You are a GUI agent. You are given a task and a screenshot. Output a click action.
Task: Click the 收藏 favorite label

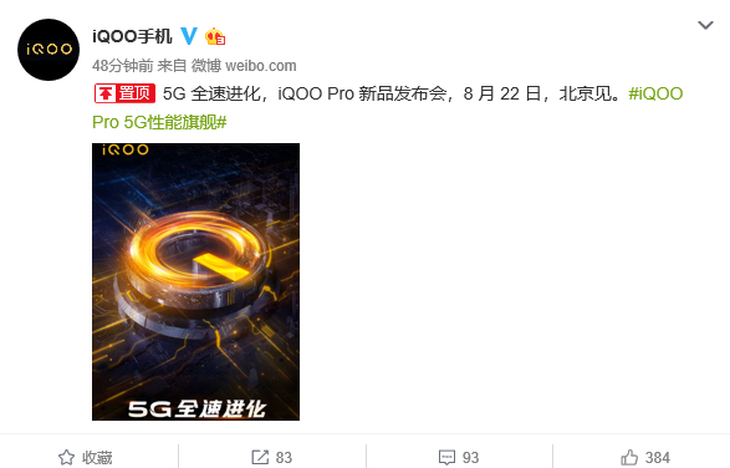(x=97, y=457)
